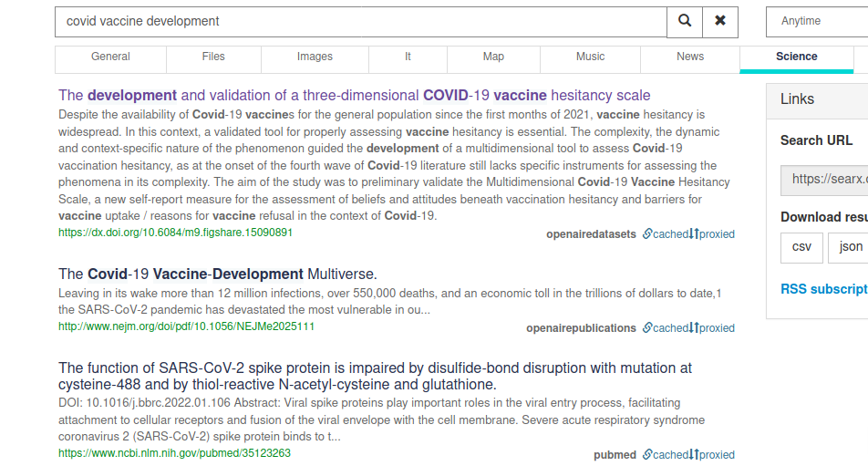Open the News tab
Viewport: 868px width, 466px height.
tap(690, 57)
